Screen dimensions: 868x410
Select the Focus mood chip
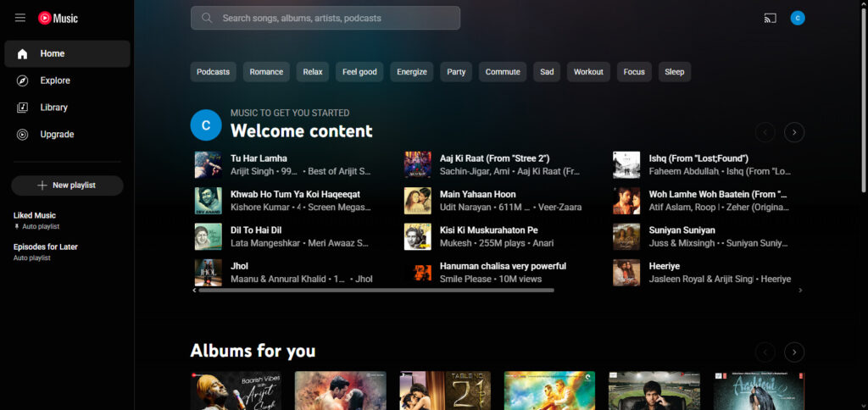[634, 72]
